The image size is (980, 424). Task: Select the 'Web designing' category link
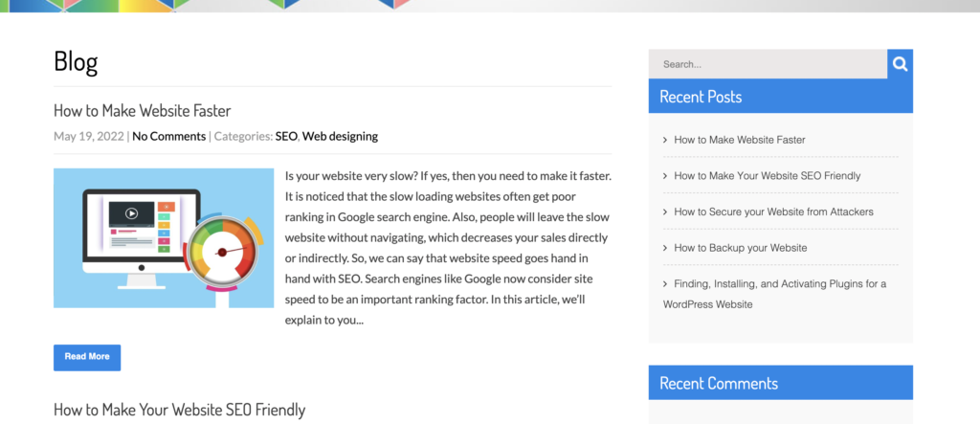[340, 136]
